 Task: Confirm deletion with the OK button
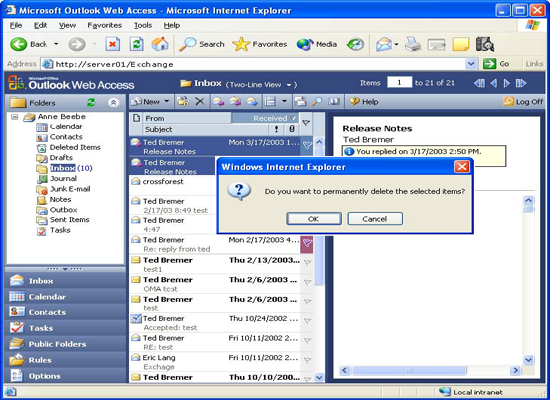pos(314,219)
